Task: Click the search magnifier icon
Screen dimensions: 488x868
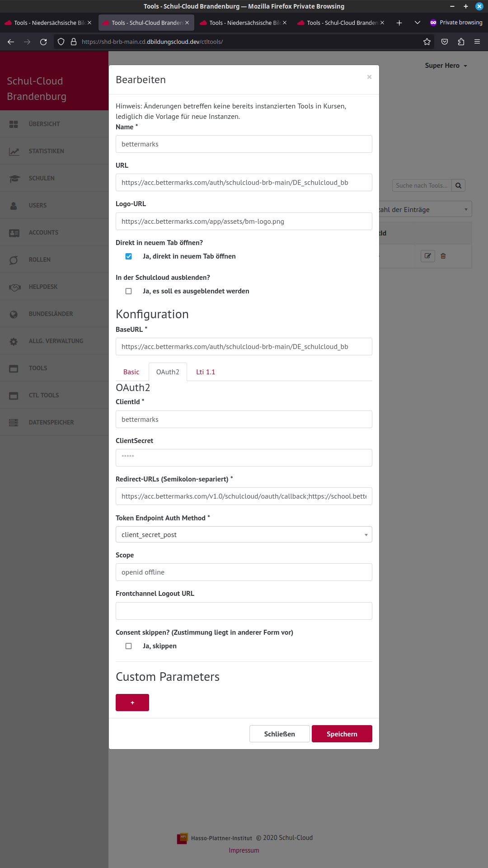Action: pos(458,185)
